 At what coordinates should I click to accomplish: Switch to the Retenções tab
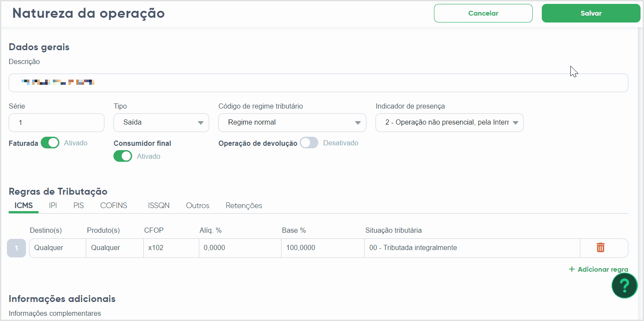[x=244, y=205]
